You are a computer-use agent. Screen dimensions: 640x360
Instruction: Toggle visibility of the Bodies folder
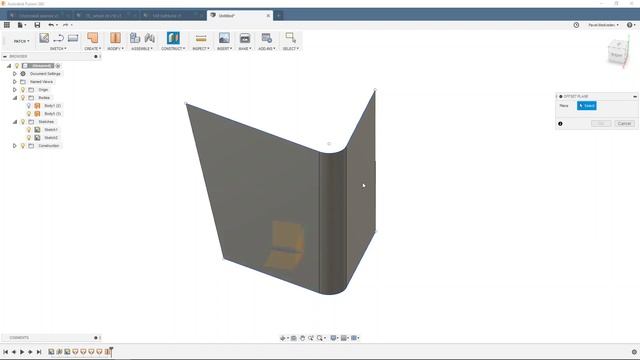[23, 98]
